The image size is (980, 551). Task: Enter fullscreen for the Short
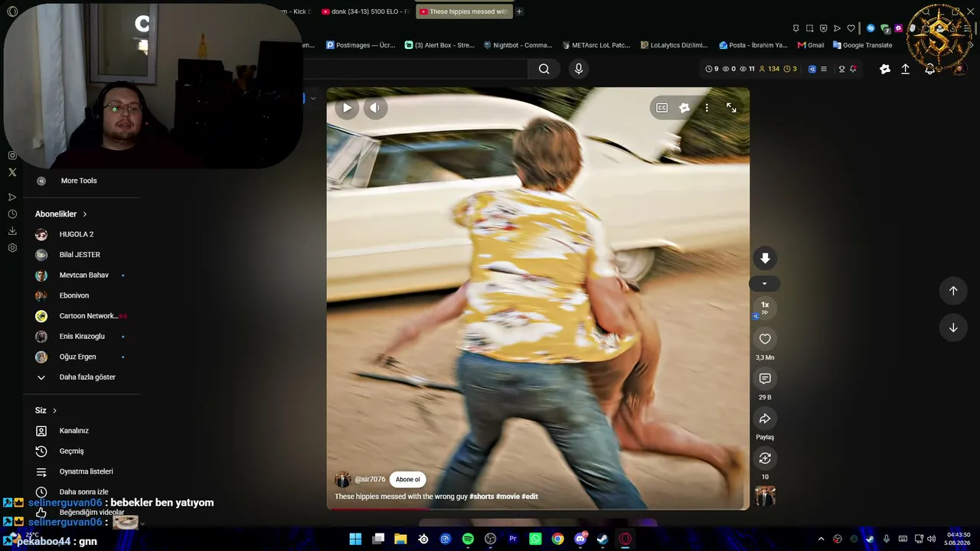coord(731,108)
